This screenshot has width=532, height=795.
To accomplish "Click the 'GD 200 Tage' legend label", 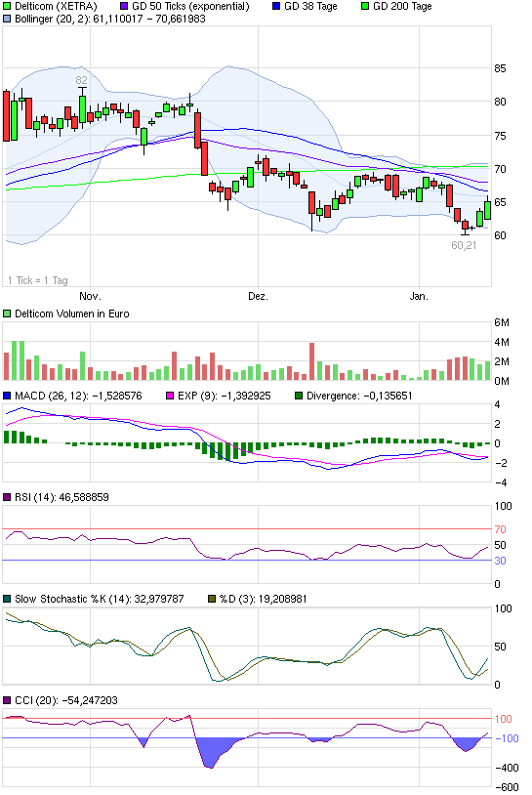I will tap(402, 7).
